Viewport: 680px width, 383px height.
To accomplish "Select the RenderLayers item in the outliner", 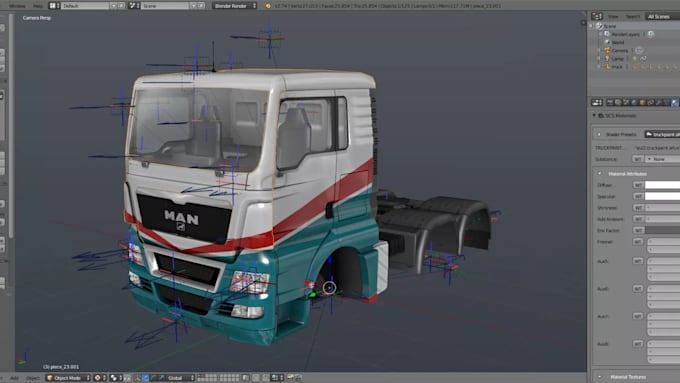I will click(625, 34).
